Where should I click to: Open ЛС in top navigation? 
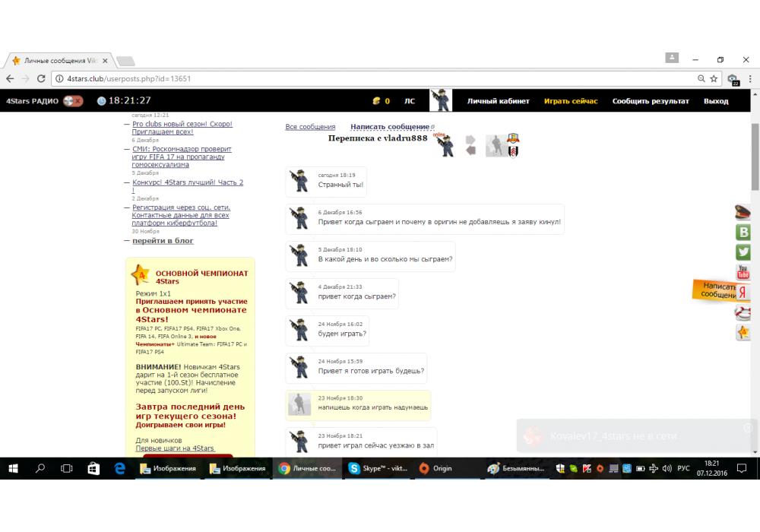(410, 101)
